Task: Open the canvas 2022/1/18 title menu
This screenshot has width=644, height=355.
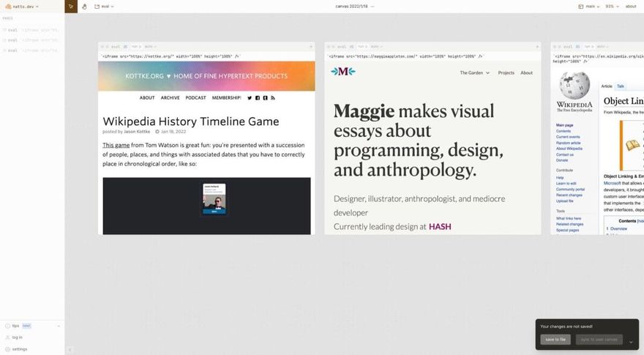Action: tap(354, 7)
